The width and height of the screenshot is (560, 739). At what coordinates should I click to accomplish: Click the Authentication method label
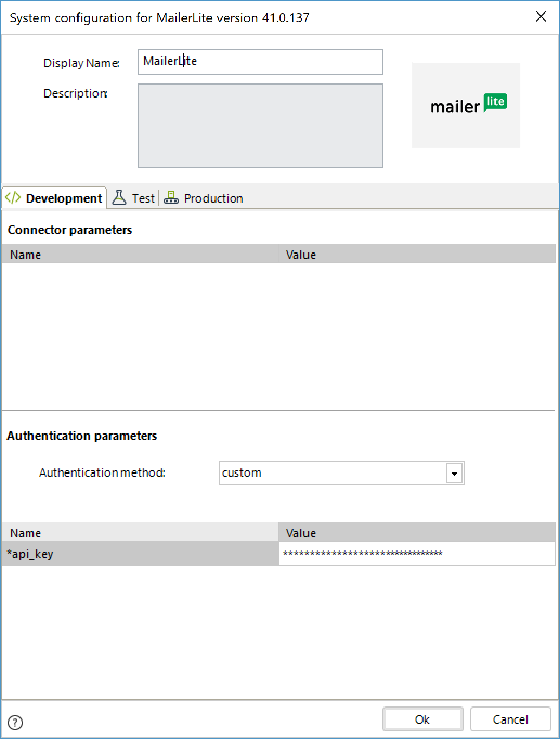102,472
